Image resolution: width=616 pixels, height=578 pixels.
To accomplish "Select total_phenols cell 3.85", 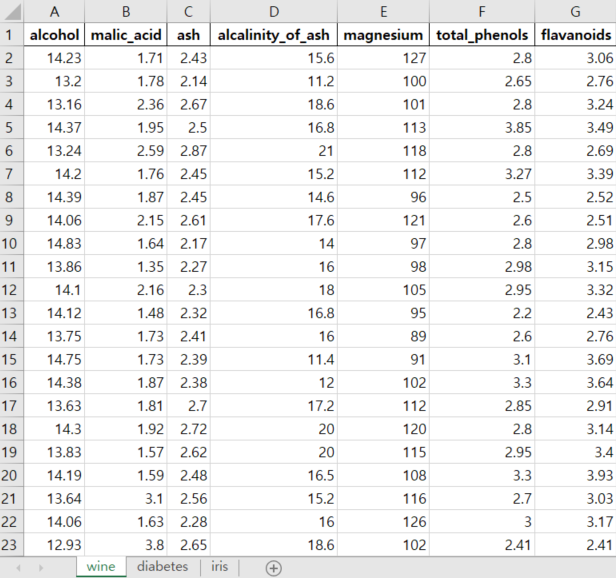I will (482, 128).
